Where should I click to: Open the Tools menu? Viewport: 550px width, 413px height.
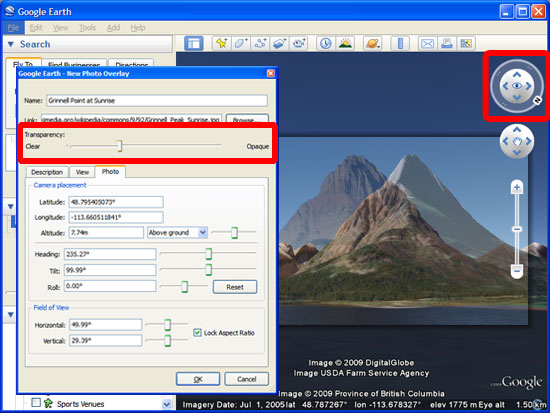tap(87, 27)
